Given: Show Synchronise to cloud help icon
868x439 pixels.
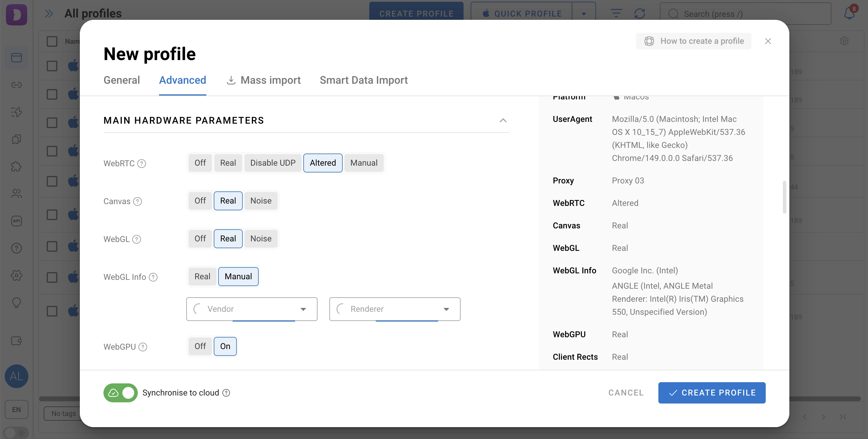Looking at the screenshot, I should click(x=226, y=393).
